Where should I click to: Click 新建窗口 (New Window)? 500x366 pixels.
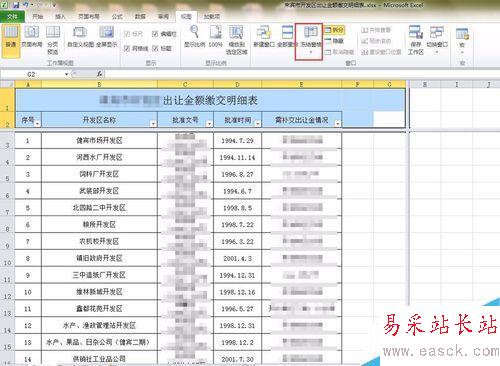[264, 37]
